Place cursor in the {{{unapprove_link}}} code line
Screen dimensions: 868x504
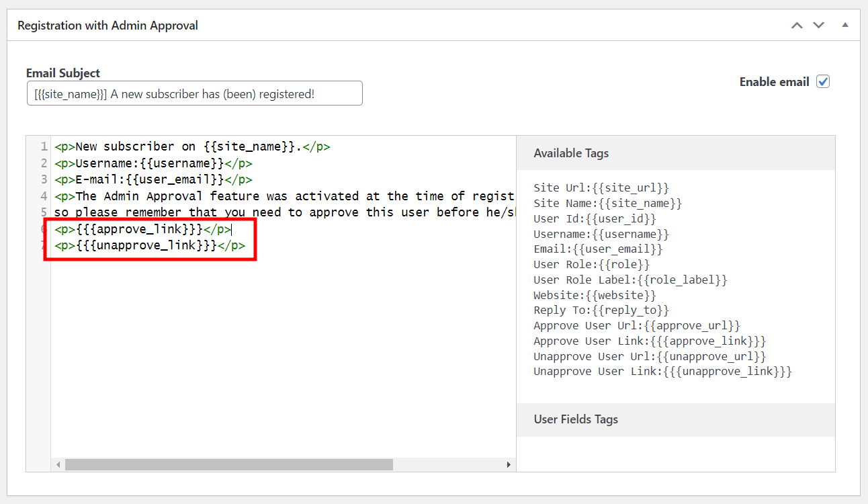tap(150, 245)
